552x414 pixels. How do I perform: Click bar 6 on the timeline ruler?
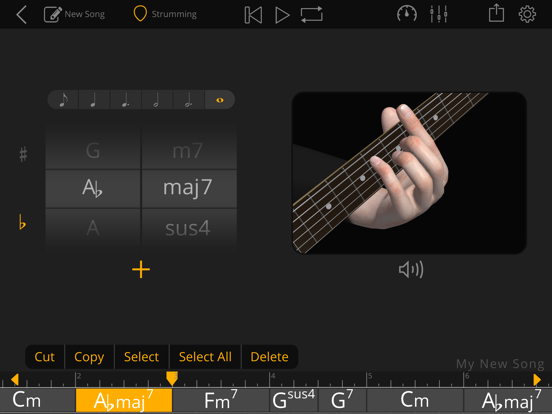pos(467,376)
